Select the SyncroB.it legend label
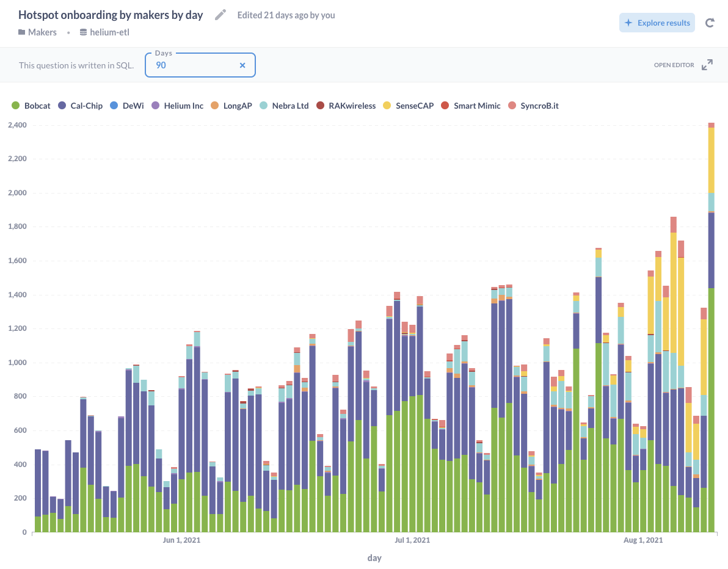Image resolution: width=728 pixels, height=569 pixels. tap(539, 106)
